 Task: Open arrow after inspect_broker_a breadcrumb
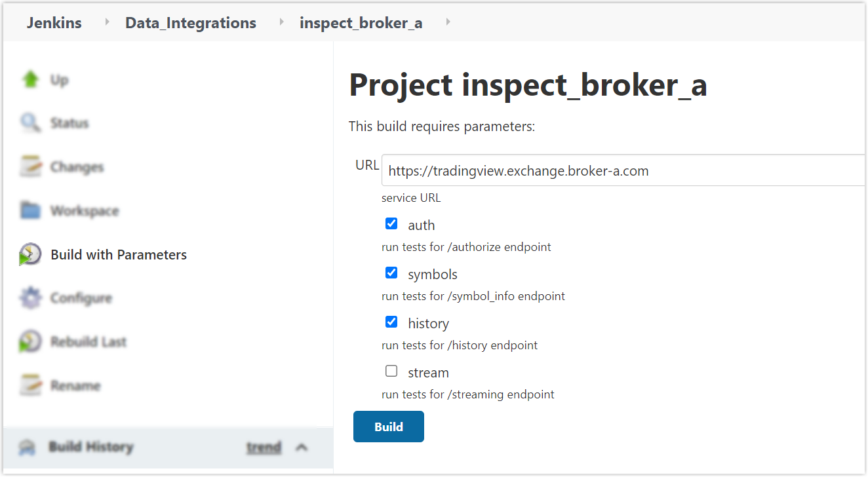tap(448, 23)
